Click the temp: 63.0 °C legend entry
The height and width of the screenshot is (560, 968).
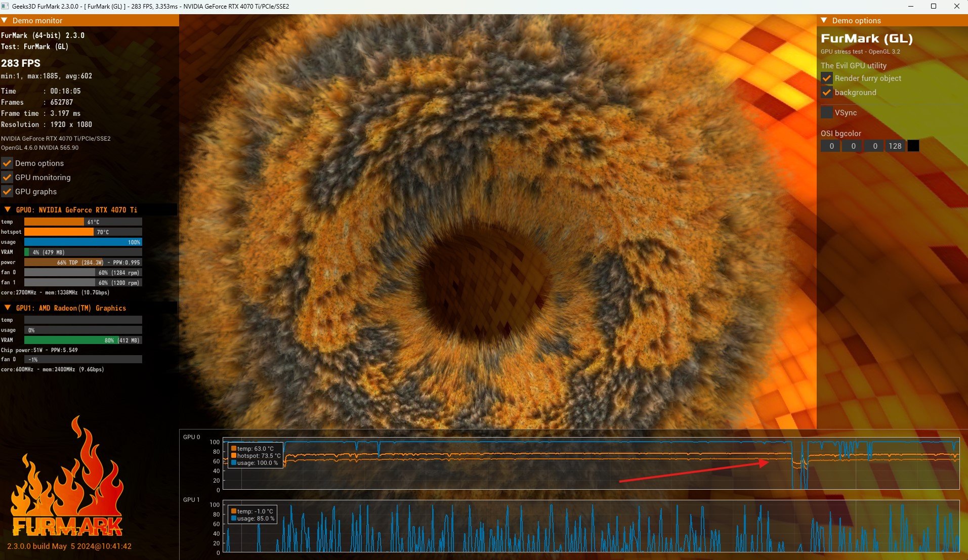pos(252,449)
